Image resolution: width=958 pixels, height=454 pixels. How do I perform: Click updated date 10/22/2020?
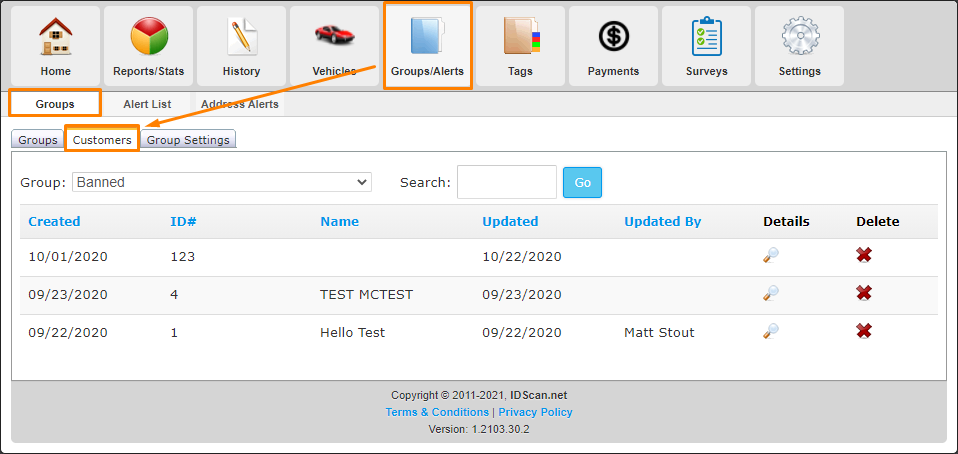(522, 257)
